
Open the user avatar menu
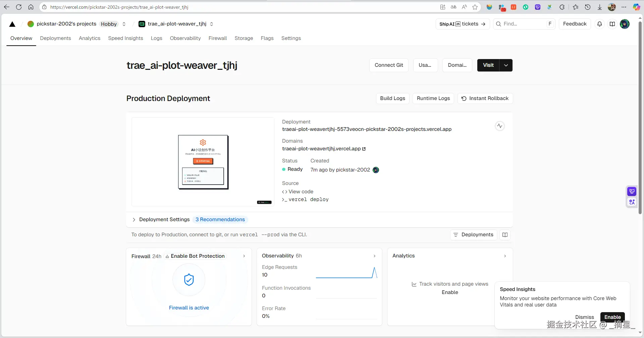point(625,24)
